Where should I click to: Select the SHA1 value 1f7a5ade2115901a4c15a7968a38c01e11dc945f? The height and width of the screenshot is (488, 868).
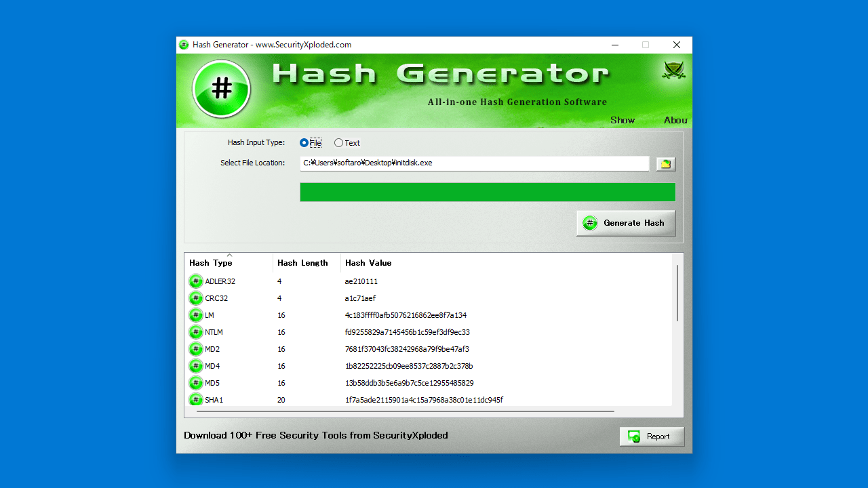(x=424, y=400)
